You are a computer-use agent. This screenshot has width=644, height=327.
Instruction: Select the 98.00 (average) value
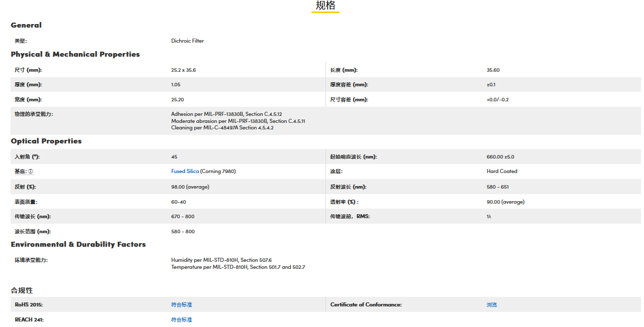point(190,187)
